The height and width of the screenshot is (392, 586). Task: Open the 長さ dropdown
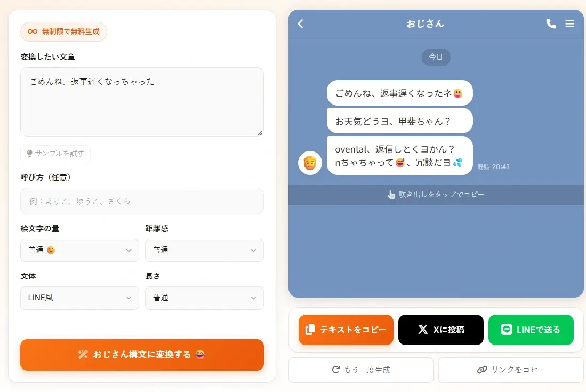pos(204,298)
